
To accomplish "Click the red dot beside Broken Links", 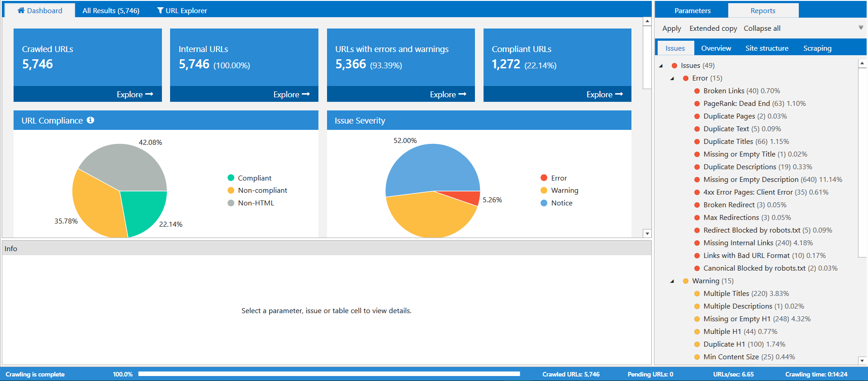I will (697, 91).
